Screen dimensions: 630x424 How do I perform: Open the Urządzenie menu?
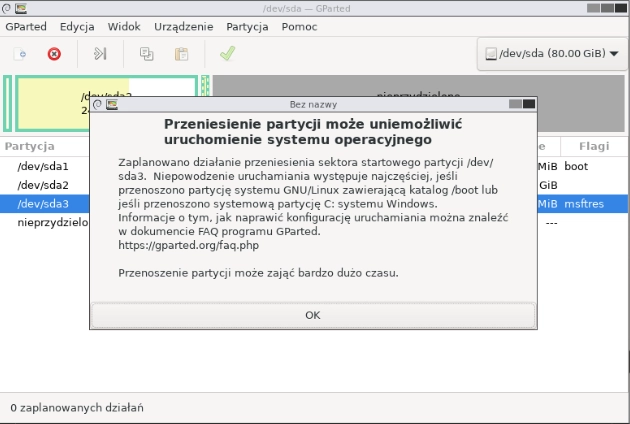pyautogui.click(x=180, y=27)
